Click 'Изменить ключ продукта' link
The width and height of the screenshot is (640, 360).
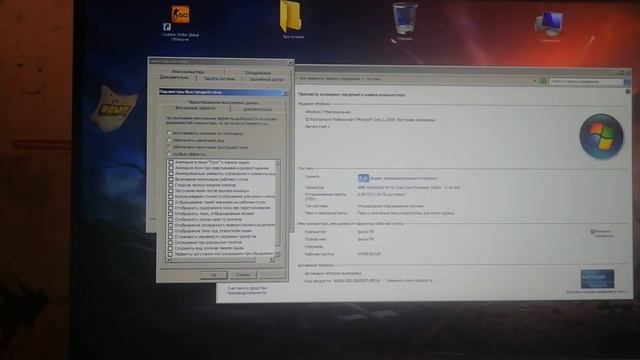point(409,280)
